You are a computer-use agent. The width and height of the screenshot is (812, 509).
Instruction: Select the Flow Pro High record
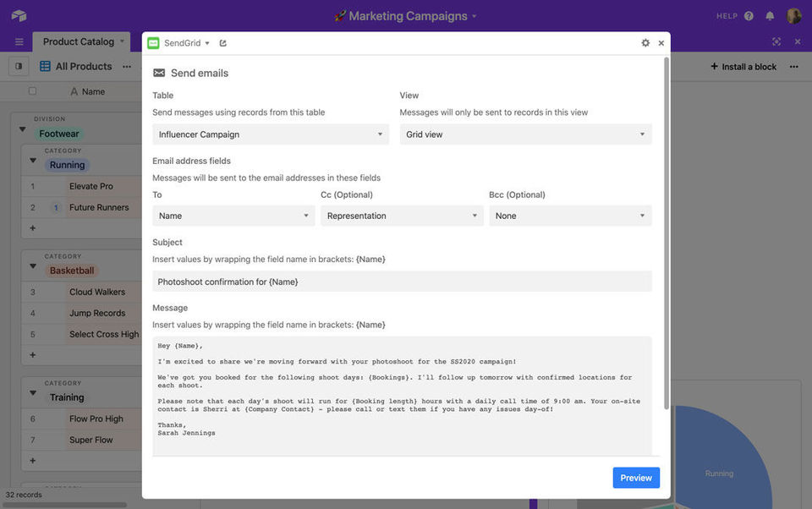(96, 419)
